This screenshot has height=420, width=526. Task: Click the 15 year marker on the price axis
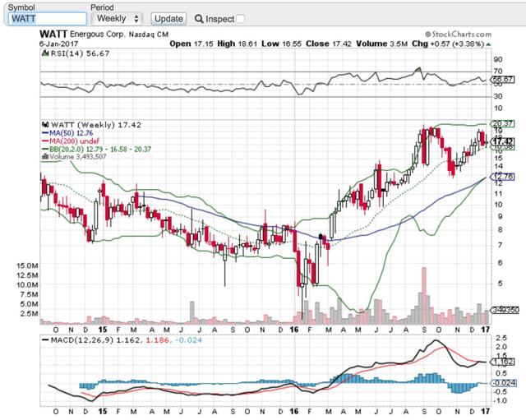[103, 330]
